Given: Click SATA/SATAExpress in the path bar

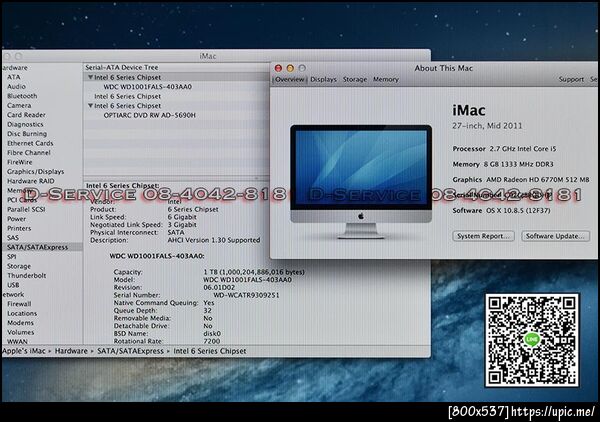Looking at the screenshot, I should 130,351.
